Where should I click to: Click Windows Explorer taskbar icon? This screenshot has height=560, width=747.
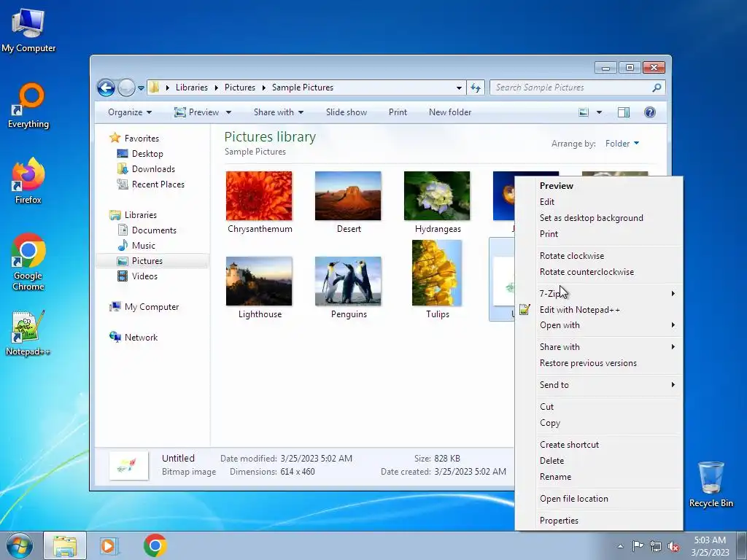coord(65,545)
